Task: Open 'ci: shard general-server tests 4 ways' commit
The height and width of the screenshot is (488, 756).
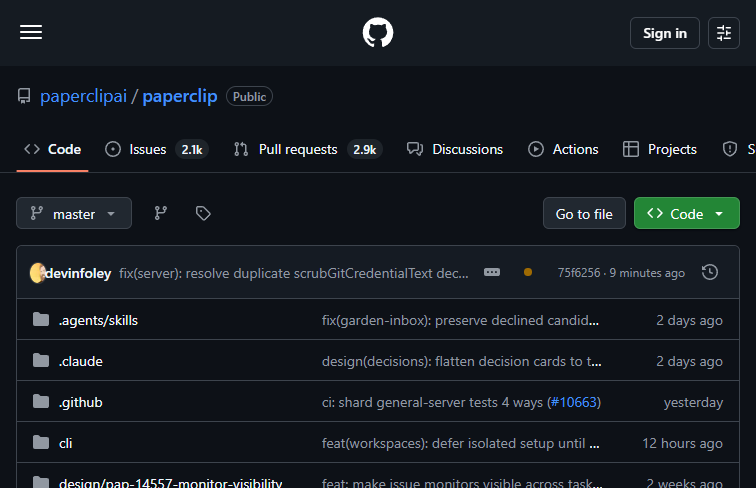Action: pyautogui.click(x=432, y=402)
